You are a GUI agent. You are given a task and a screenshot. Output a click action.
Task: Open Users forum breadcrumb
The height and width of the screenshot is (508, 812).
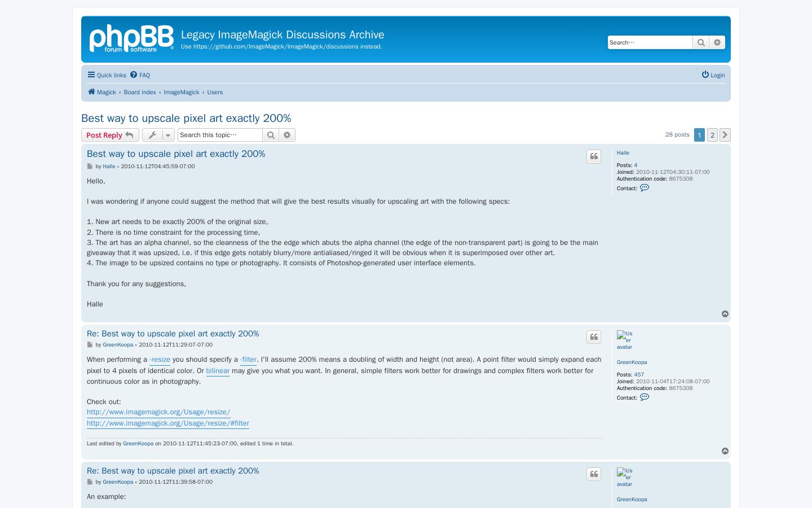tap(215, 92)
